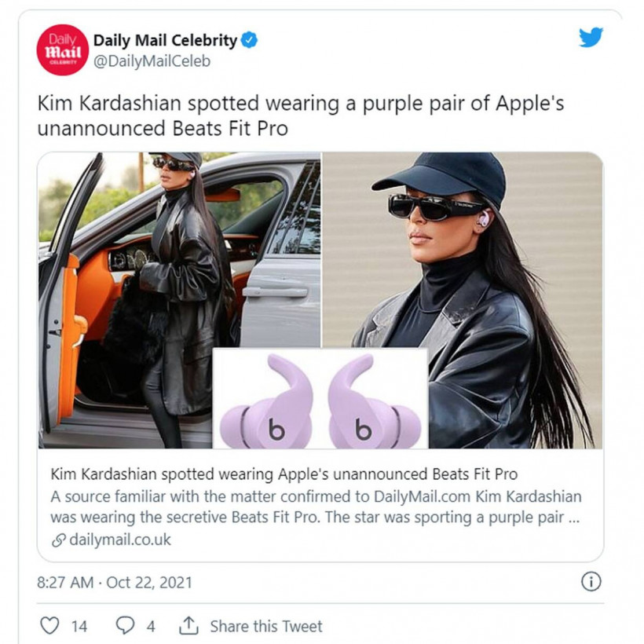Open the dailymail.co.uk domain link
Image resolution: width=644 pixels, height=644 pixels.
[120, 540]
